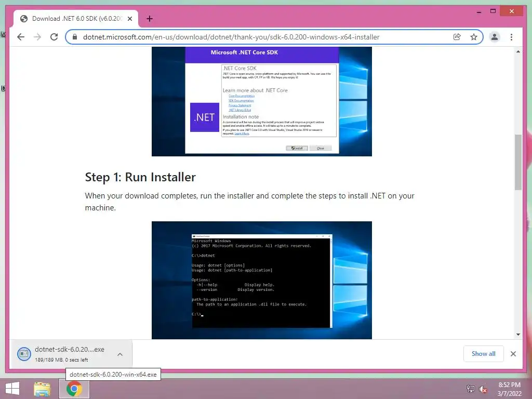The width and height of the screenshot is (532, 399).
Task: Open the Chrome profile avatar
Action: (x=495, y=37)
